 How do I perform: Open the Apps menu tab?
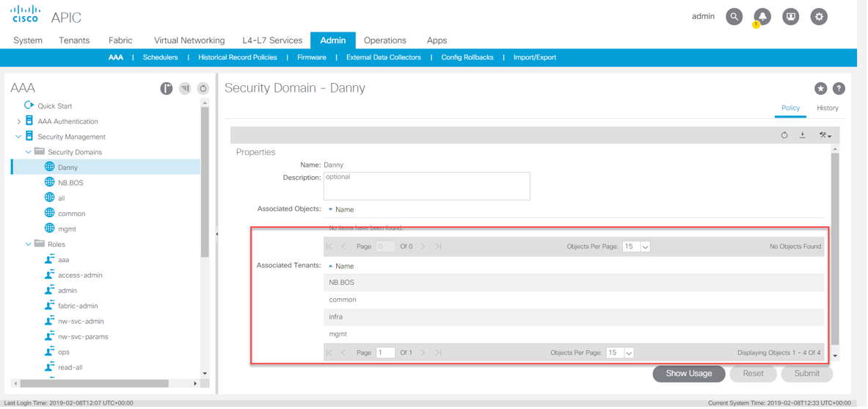(437, 40)
